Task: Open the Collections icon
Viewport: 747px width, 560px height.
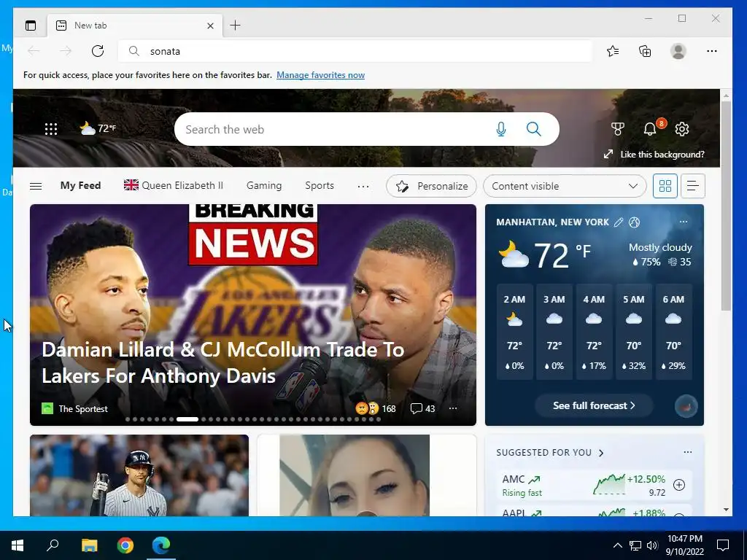Action: tap(645, 51)
